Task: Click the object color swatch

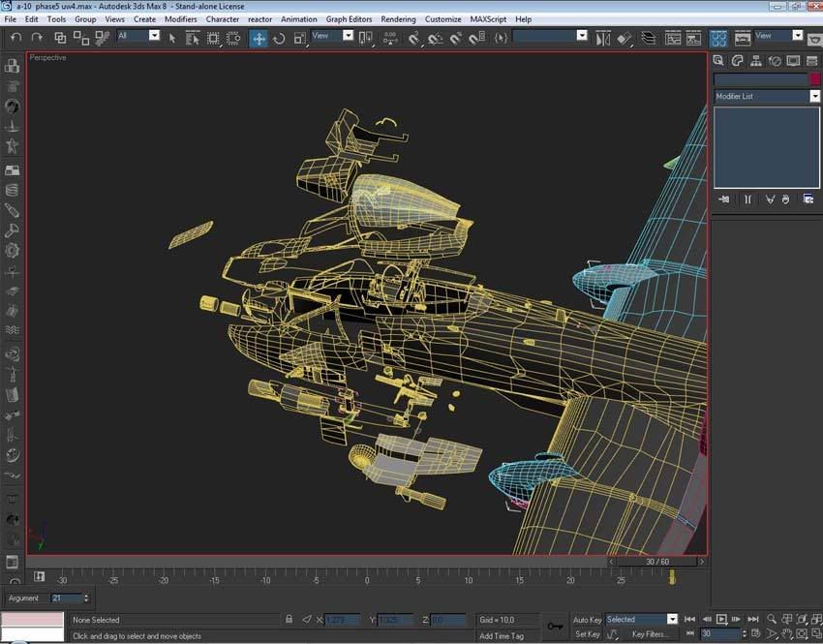Action: 815,79
